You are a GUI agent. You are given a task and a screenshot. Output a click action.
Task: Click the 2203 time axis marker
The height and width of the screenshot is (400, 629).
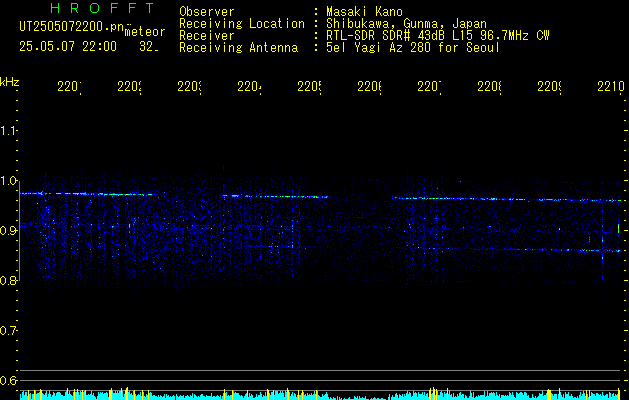click(x=189, y=86)
